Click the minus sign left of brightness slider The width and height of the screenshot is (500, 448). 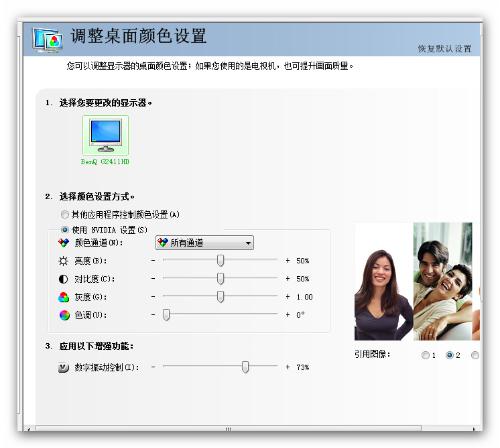pos(153,260)
